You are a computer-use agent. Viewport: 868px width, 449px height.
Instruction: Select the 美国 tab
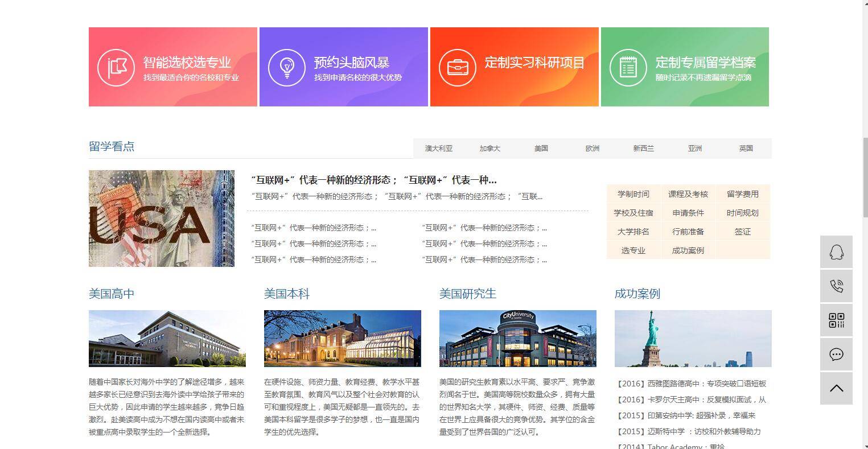coord(541,149)
